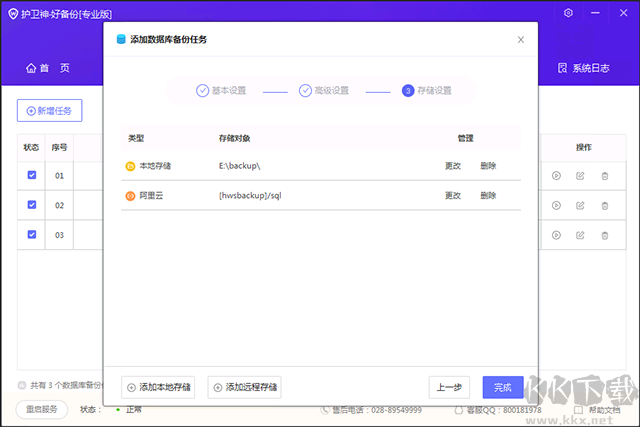
Task: Click the 添加本地存储 button
Action: click(x=158, y=387)
